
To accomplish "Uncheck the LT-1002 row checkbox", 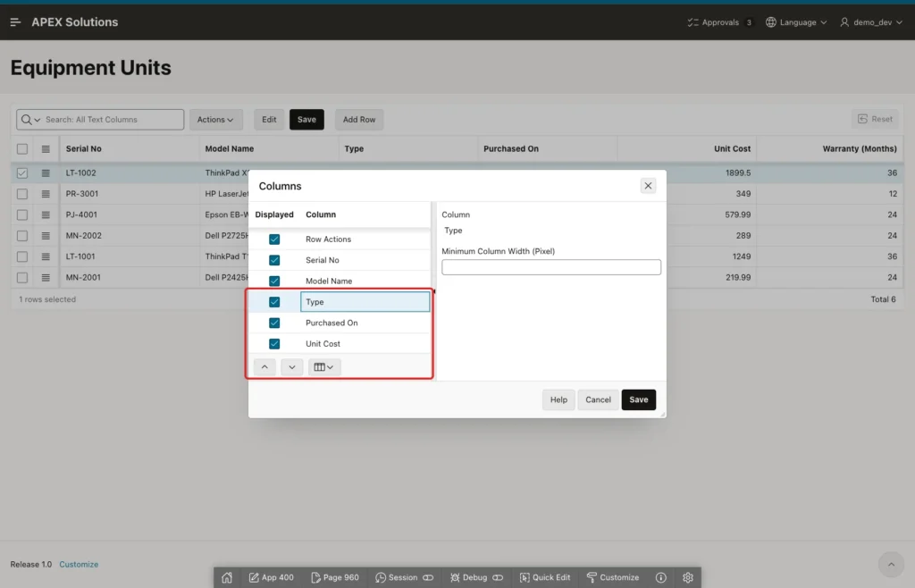I will 22,172.
